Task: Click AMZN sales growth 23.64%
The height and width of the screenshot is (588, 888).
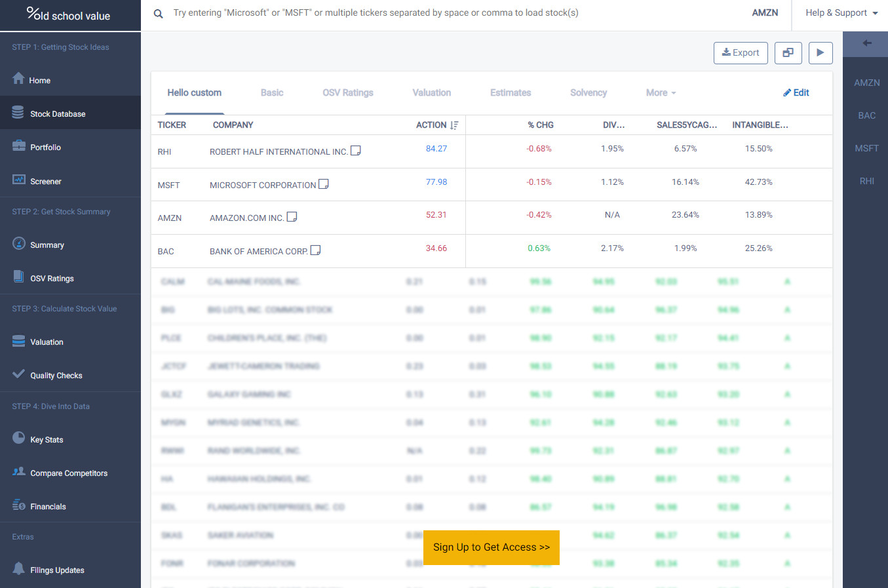Action: pyautogui.click(x=685, y=215)
